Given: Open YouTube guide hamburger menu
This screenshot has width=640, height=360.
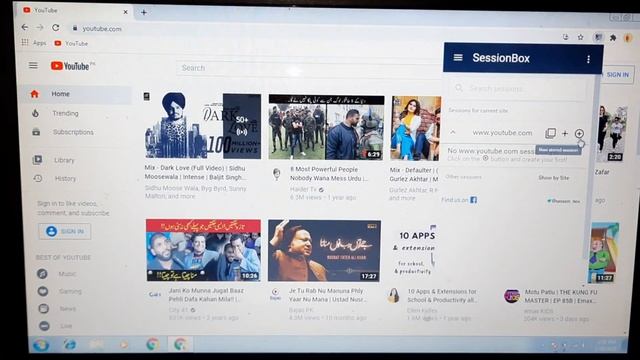Looking at the screenshot, I should [x=33, y=65].
